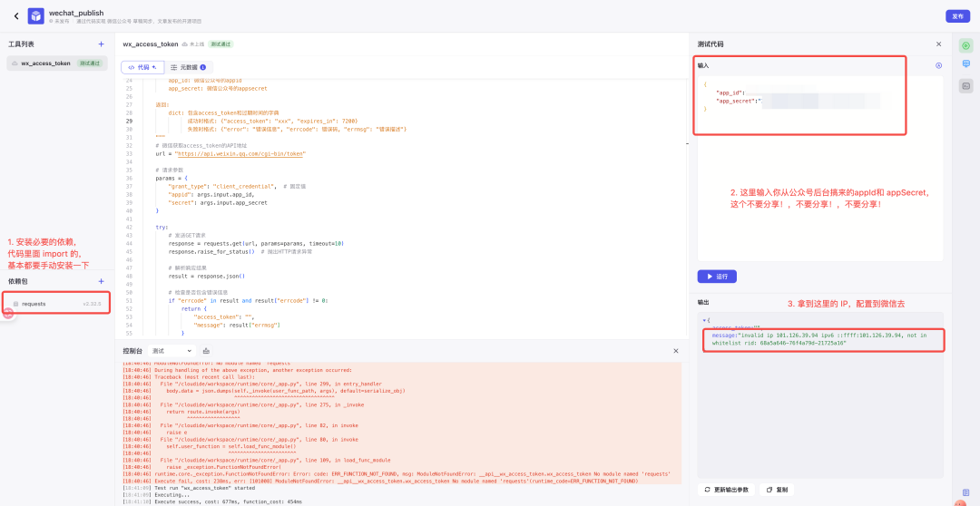Click the info icon on the 元数据 tab
The height and width of the screenshot is (506, 980).
tap(202, 67)
